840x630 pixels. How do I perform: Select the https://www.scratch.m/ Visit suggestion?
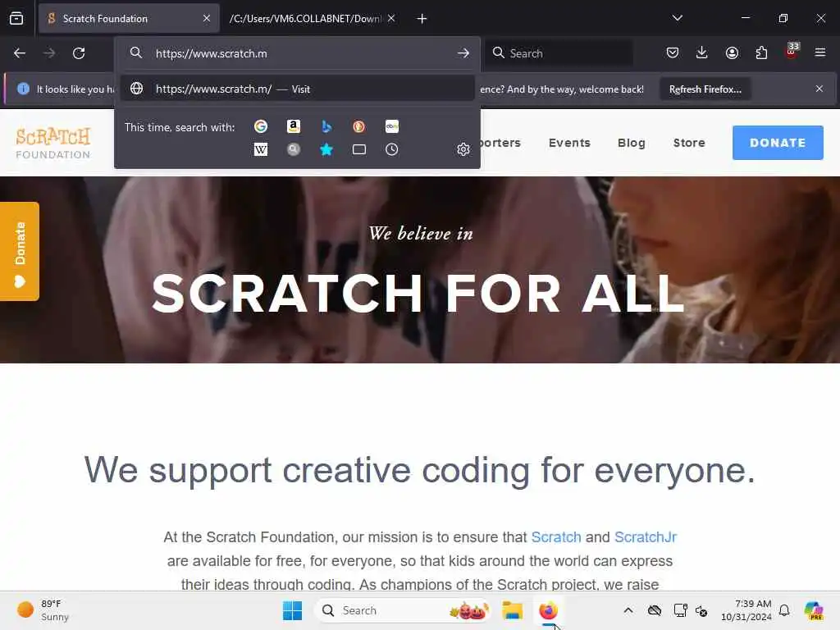tap(297, 89)
